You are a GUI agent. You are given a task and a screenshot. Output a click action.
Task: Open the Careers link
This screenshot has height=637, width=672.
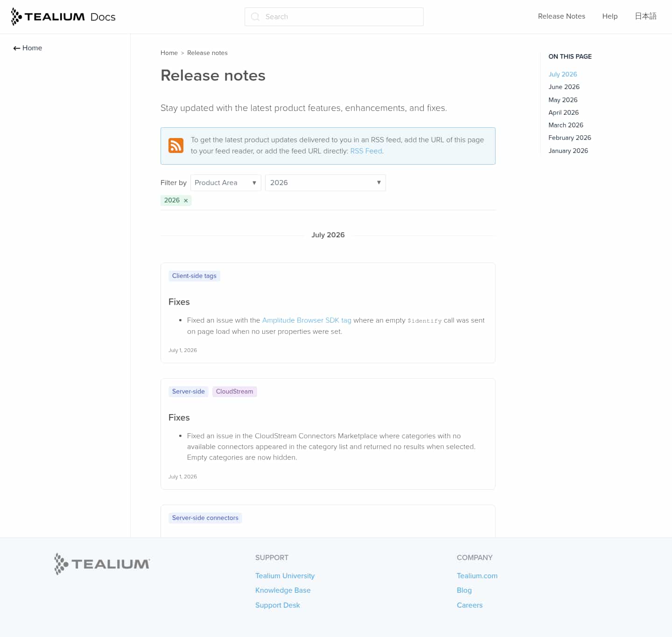click(x=469, y=605)
